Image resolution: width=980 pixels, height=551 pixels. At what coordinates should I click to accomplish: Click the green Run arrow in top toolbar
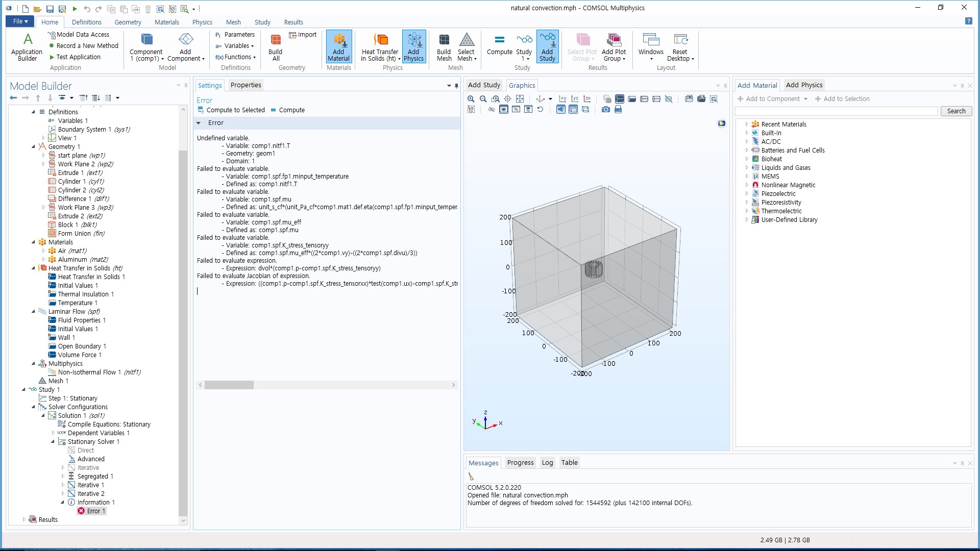tap(75, 9)
